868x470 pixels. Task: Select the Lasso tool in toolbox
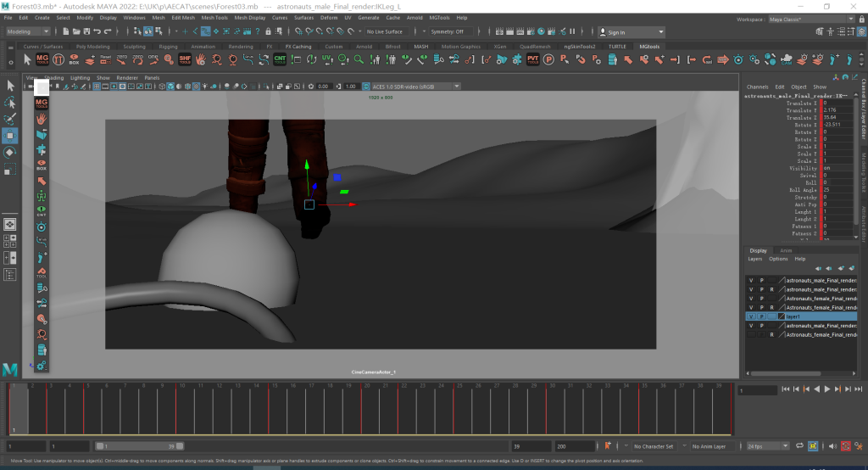9,103
